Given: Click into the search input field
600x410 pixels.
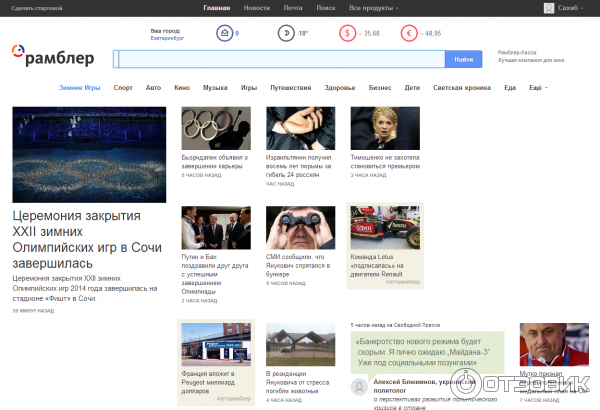Looking at the screenshot, I should (x=278, y=59).
